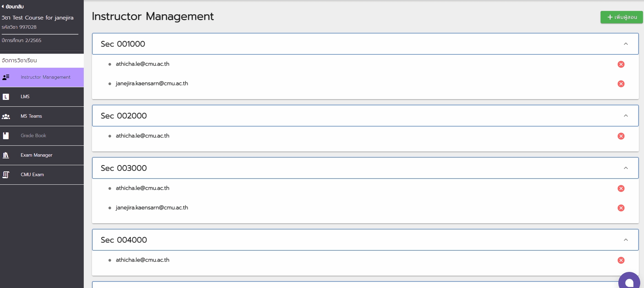Toggle the Sec 004000 chevron

coord(626,240)
